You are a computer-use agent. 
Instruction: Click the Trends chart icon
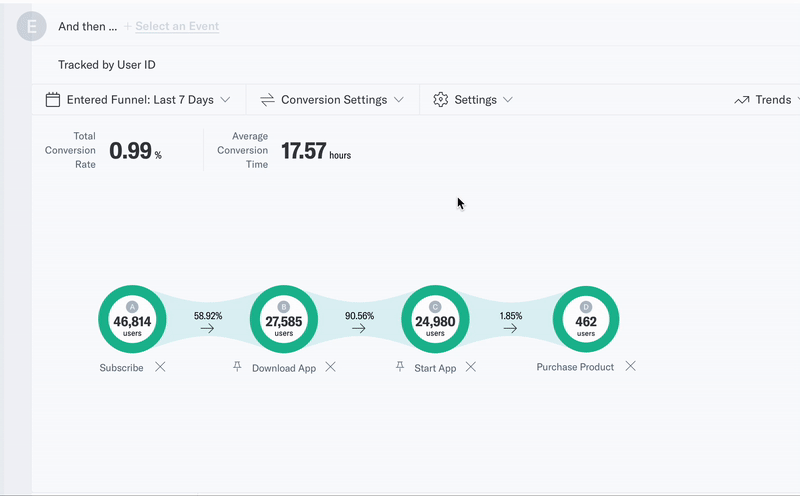pos(742,100)
